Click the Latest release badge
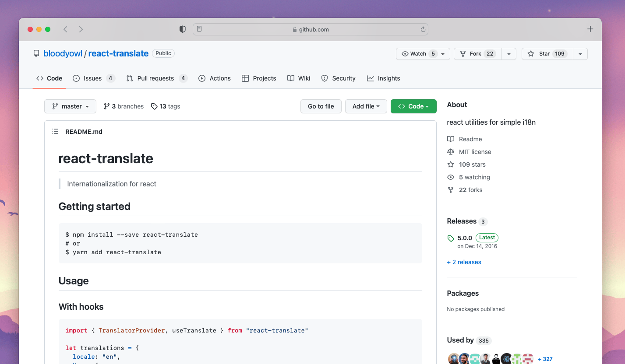 click(487, 238)
